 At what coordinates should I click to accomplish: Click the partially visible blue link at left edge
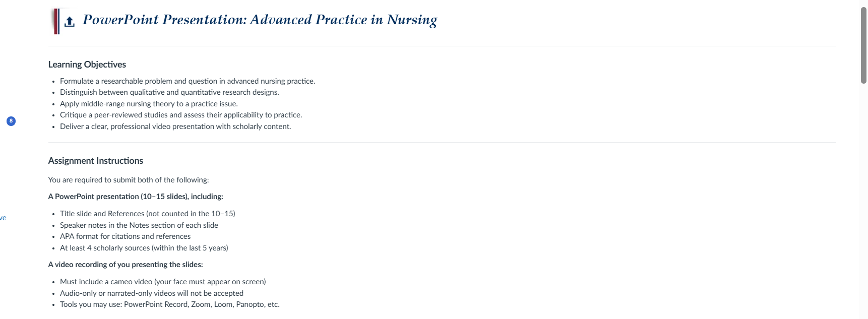pyautogui.click(x=3, y=218)
